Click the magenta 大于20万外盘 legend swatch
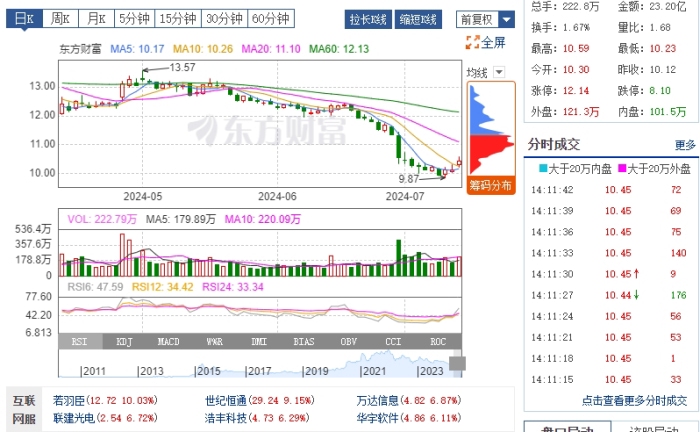The image size is (700, 432). 622,168
